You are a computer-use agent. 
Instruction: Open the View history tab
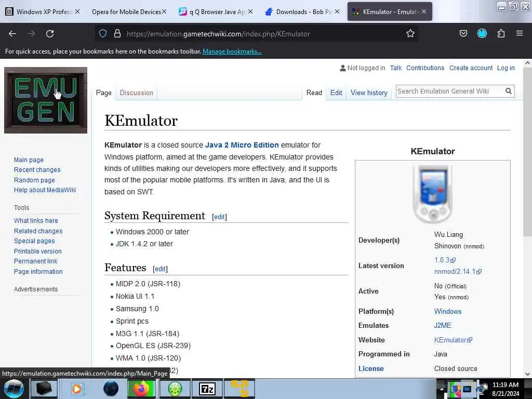tap(369, 92)
